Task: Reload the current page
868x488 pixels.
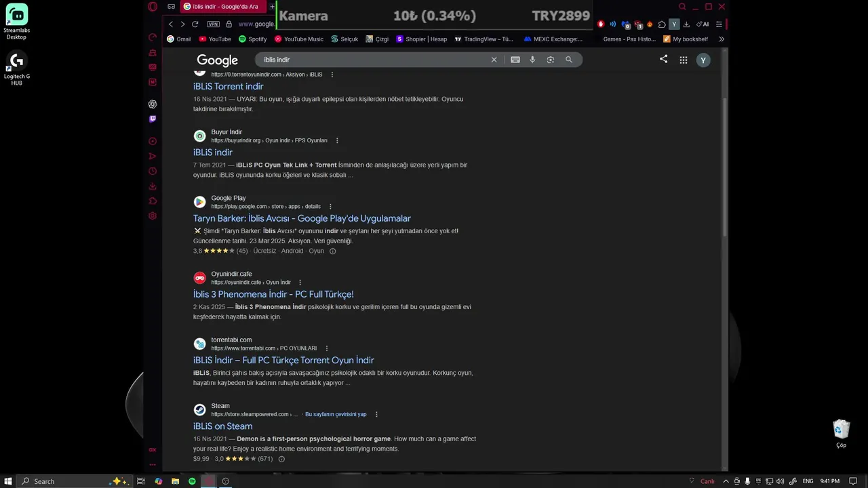Action: [x=195, y=24]
